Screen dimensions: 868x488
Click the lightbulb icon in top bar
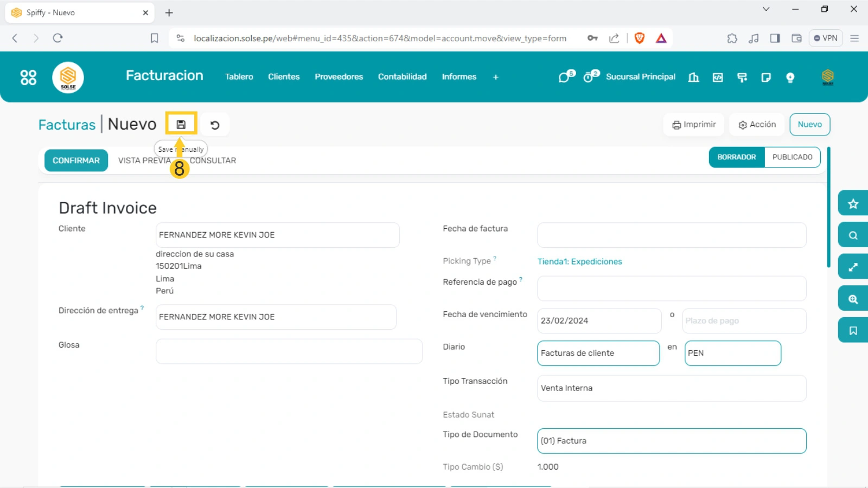(790, 78)
